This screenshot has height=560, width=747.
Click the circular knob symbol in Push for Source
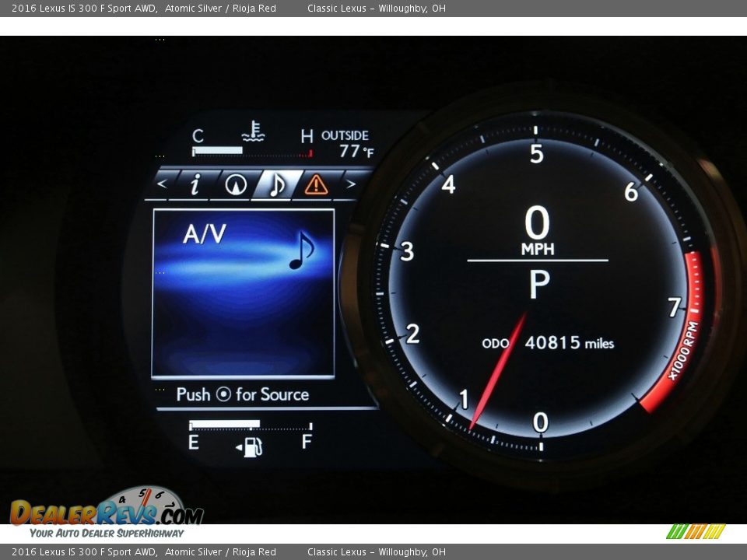223,394
